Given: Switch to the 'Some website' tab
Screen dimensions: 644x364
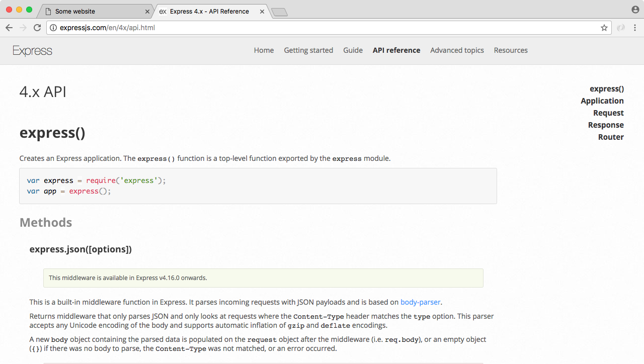Looking at the screenshot, I should (91, 12).
